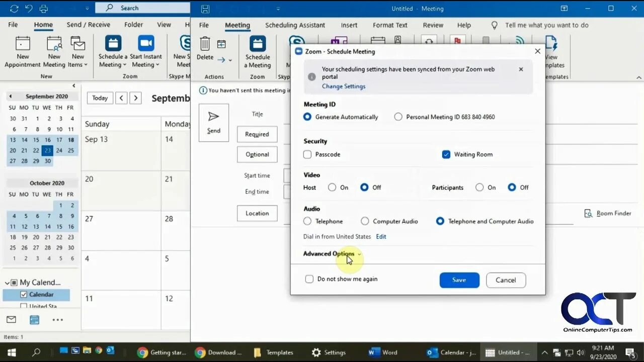Enable the Passcode checkbox
Image resolution: width=644 pixels, height=362 pixels.
307,154
